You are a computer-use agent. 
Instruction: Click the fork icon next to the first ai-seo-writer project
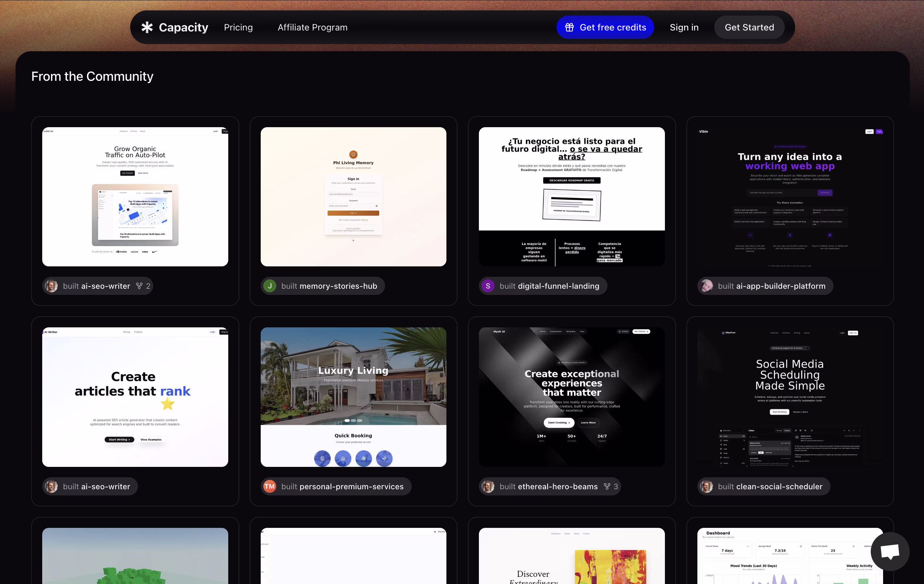[139, 286]
